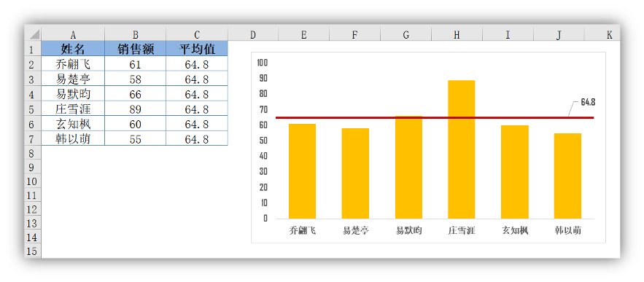Screen dimensions: 644x282
Task: Click chart axis label 韩以萌
Action: [567, 231]
